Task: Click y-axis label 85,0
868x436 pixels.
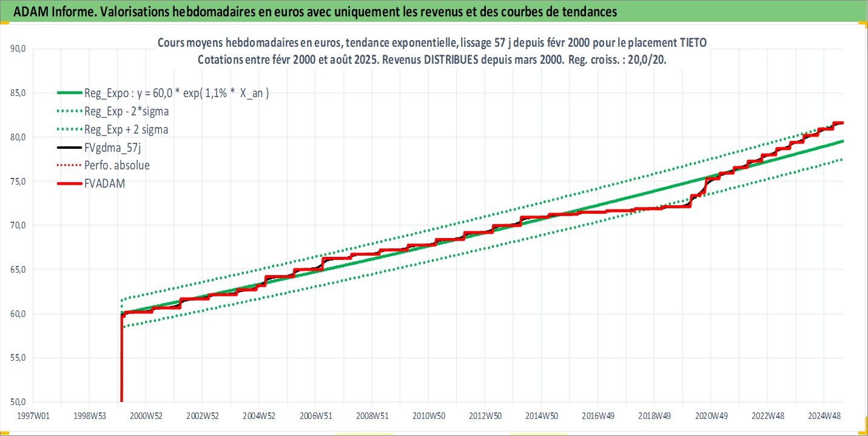Action: 19,94
